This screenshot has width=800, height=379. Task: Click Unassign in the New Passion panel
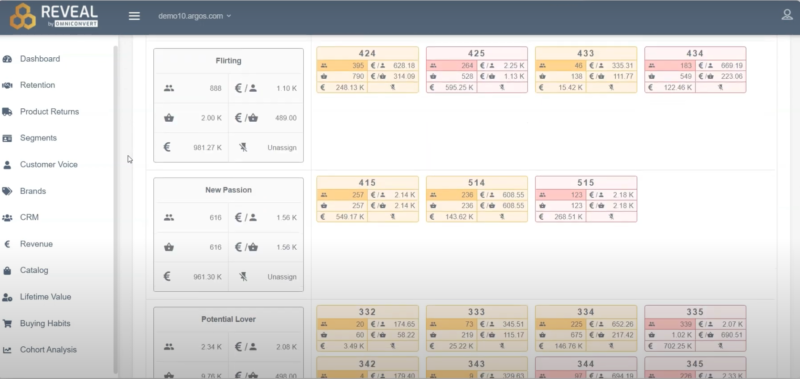[x=282, y=277]
